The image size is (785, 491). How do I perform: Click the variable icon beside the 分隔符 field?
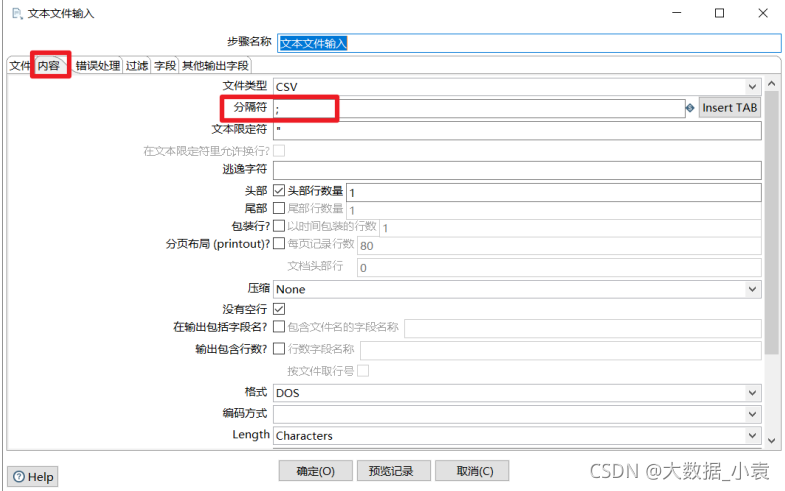pyautogui.click(x=690, y=108)
